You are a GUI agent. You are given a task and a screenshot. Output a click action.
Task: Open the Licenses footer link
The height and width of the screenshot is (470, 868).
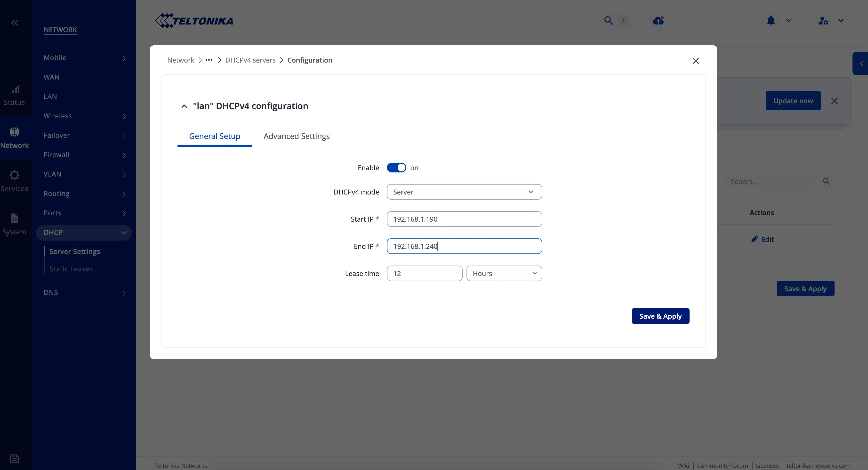[767, 465]
